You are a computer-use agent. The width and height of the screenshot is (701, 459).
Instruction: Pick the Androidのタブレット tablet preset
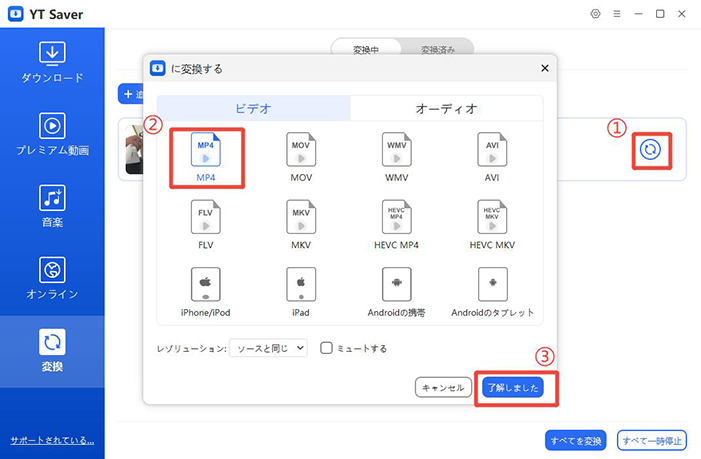[x=492, y=284]
